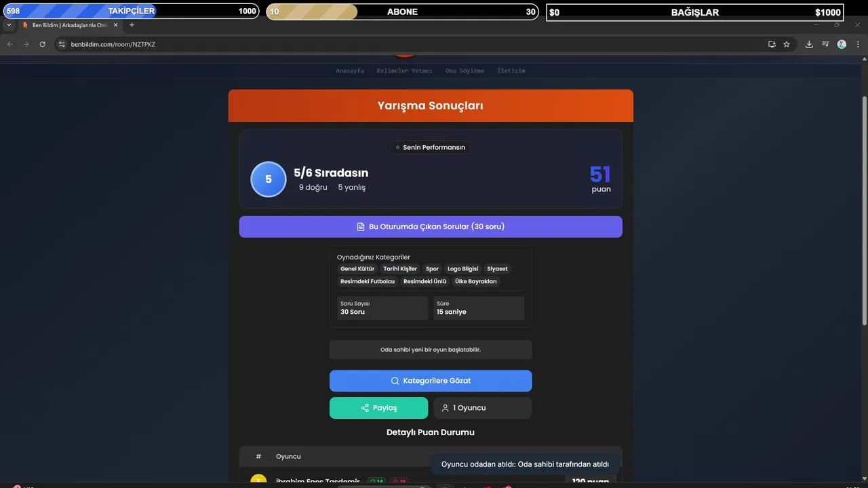Viewport: 868px width, 488px height.
Task: Bookmark this page with the star icon
Action: (787, 44)
